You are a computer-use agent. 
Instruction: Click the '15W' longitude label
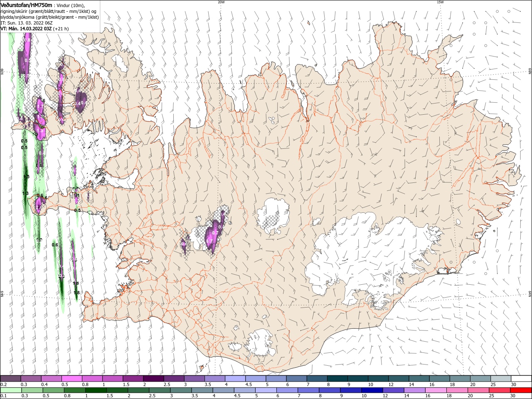(x=440, y=2)
